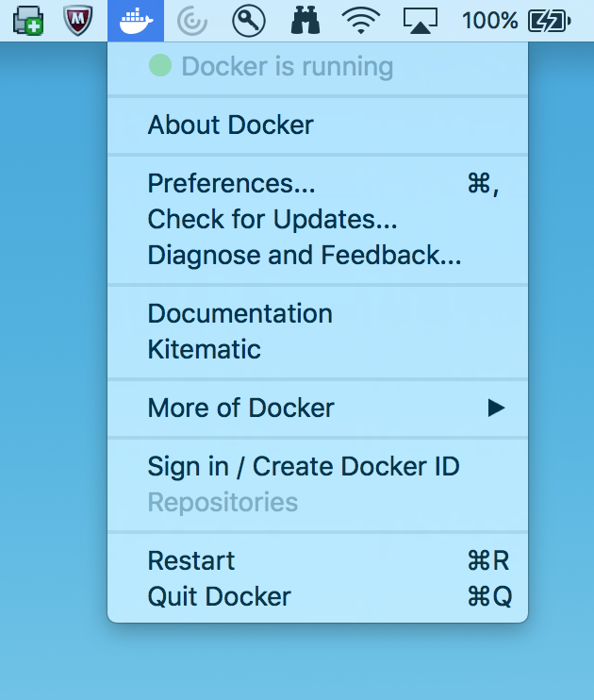Expand the More of Docker submenu arrow

tap(496, 408)
